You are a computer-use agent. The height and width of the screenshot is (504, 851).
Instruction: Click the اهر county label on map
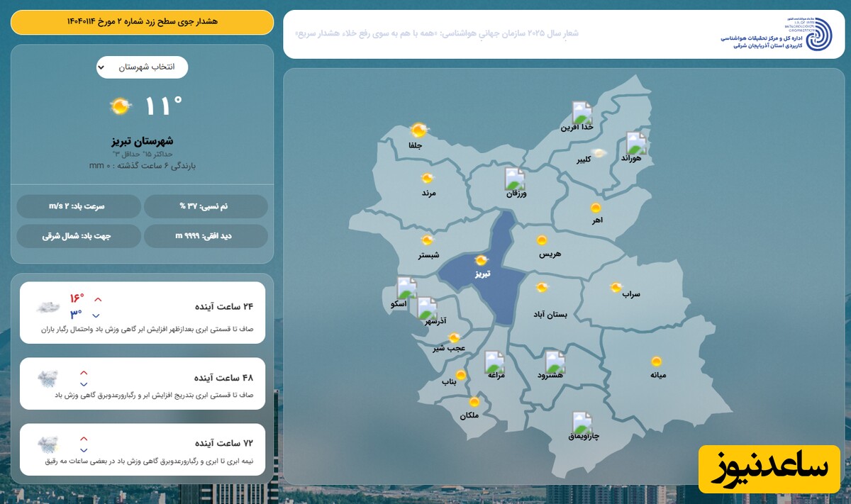coord(598,220)
